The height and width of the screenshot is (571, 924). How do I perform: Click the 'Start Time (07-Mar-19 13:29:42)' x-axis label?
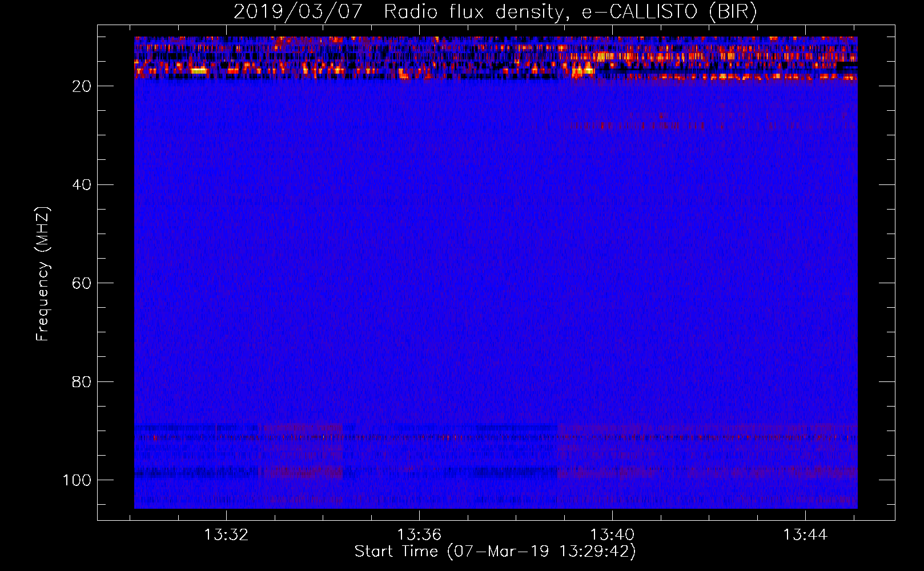(x=495, y=552)
